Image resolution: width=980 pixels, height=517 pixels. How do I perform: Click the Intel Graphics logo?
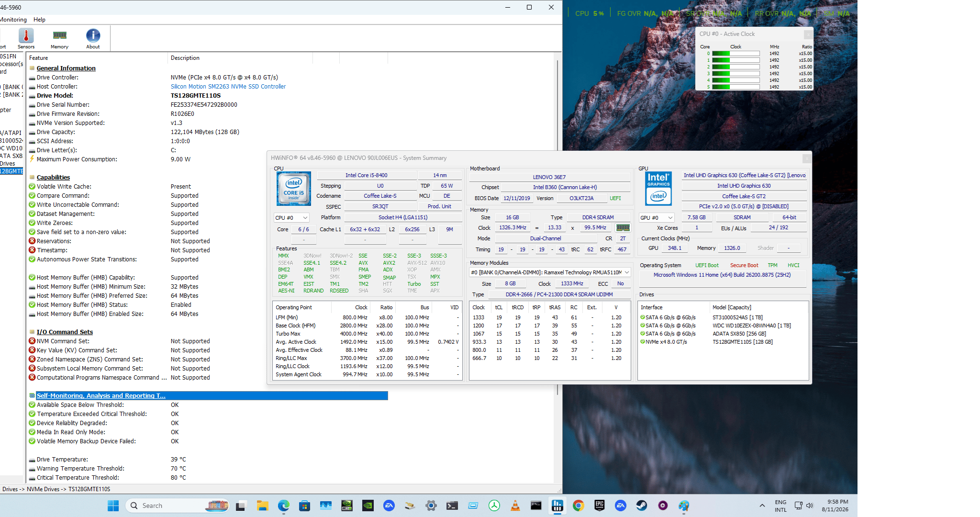coord(658,189)
